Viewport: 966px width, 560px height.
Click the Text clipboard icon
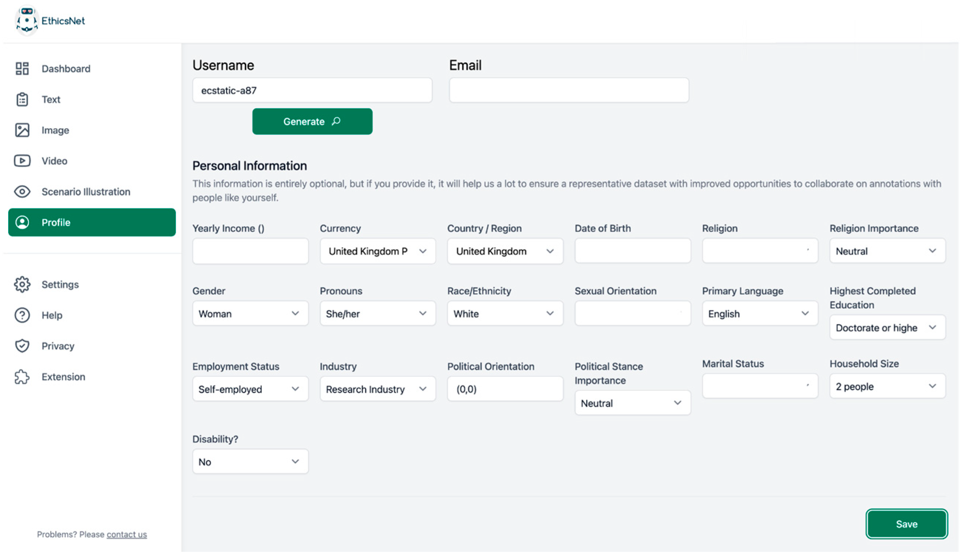22,100
